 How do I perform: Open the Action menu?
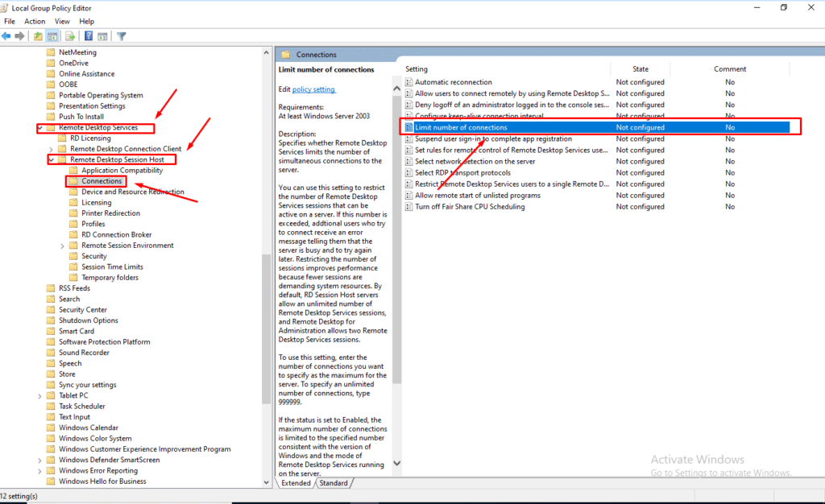tap(35, 21)
